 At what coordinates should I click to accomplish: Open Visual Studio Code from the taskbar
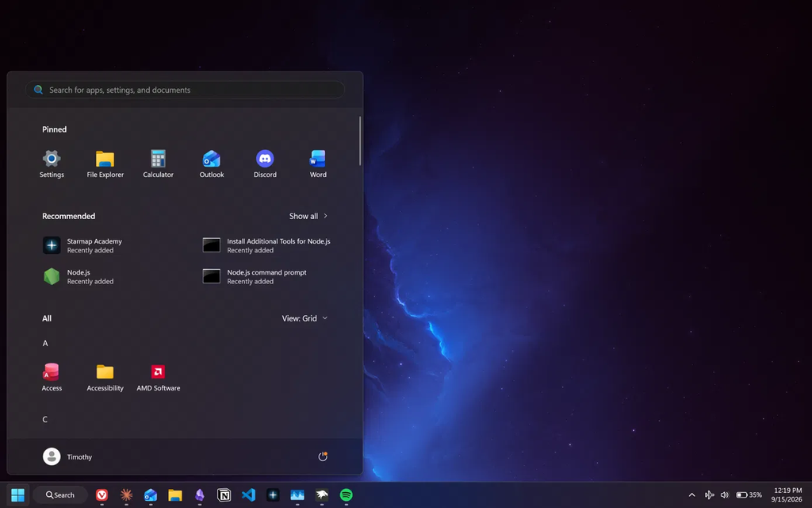click(x=248, y=495)
